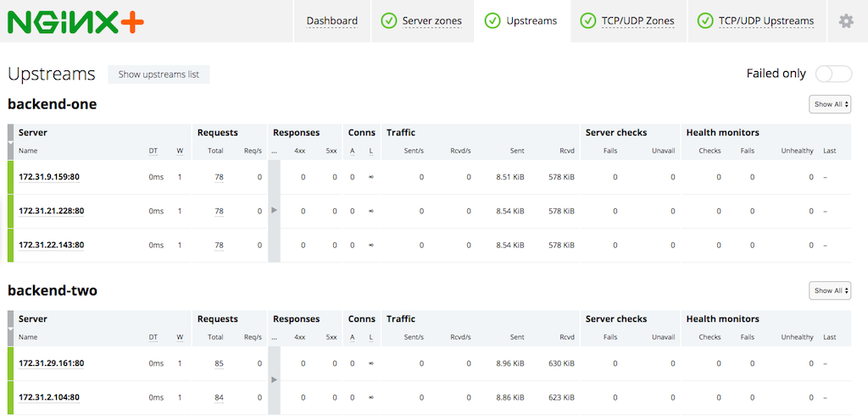The width and height of the screenshot is (868, 420).
Task: Click the green check icon beside TCP/UDP Zones
Action: [588, 21]
